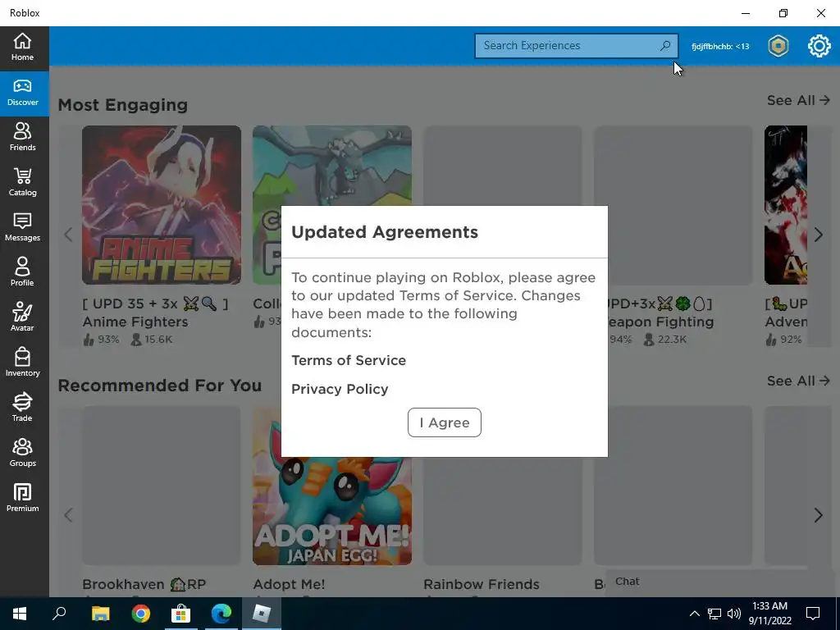This screenshot has width=840, height=630.
Task: Open Microsoft Edge from taskbar
Action: tap(221, 614)
